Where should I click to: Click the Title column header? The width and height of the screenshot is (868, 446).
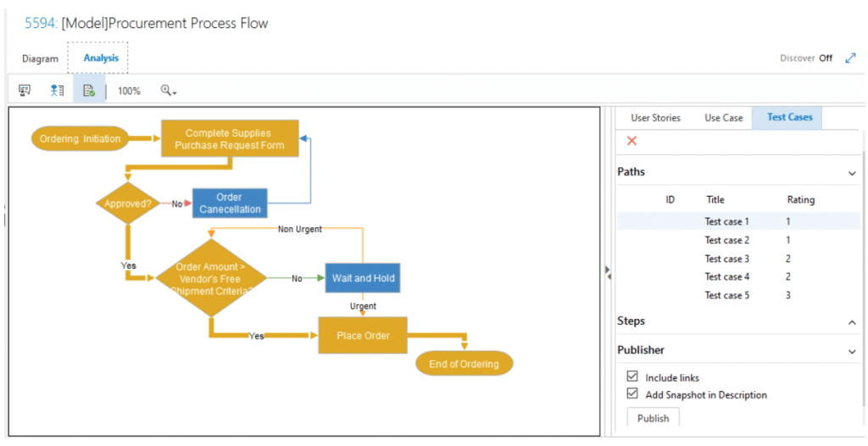pos(715,199)
